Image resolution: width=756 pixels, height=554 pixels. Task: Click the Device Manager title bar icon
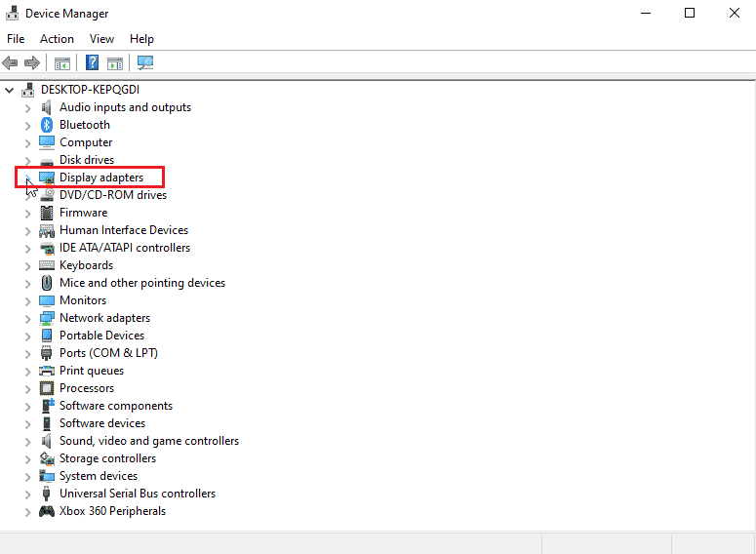(12, 13)
